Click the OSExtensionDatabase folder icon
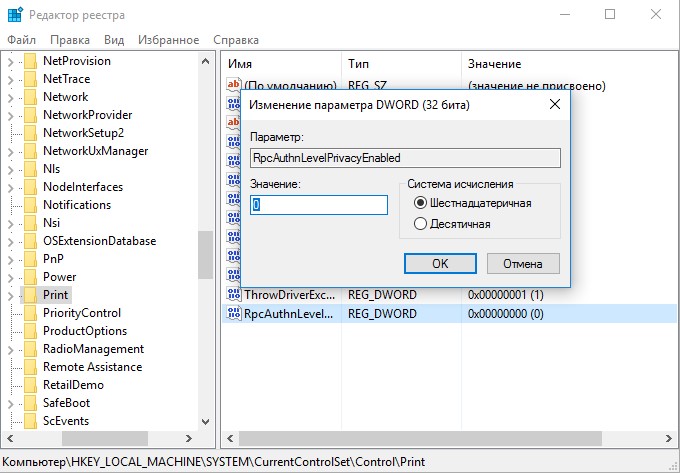The width and height of the screenshot is (680, 473). pos(30,241)
